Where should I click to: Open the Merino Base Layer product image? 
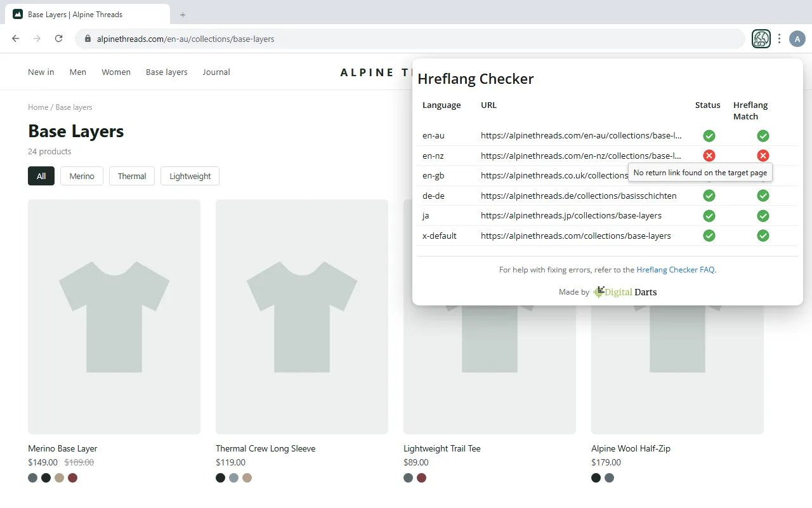click(x=114, y=317)
